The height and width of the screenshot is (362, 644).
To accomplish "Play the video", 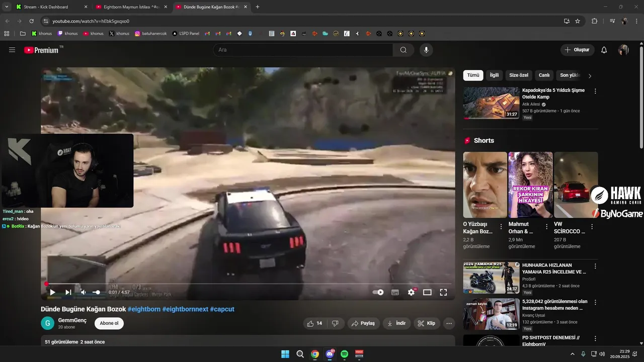I will 52,292.
